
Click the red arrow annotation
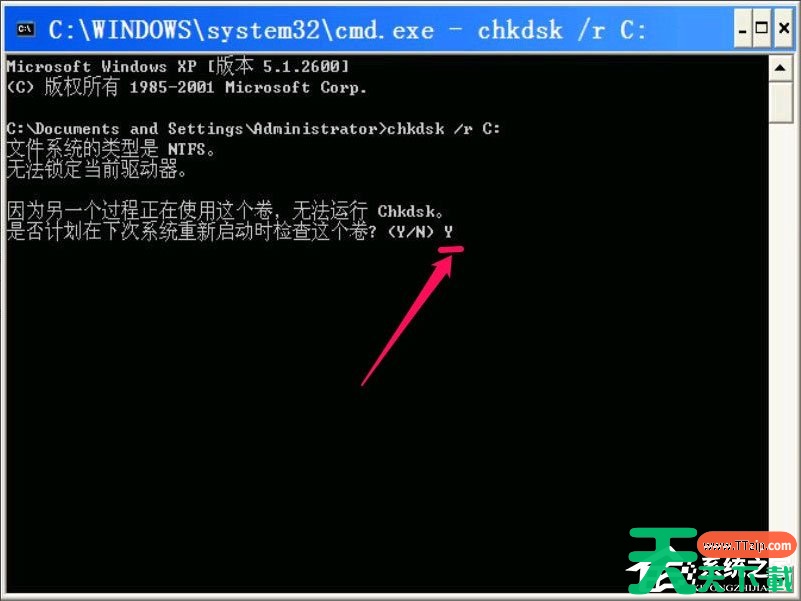coord(406,320)
